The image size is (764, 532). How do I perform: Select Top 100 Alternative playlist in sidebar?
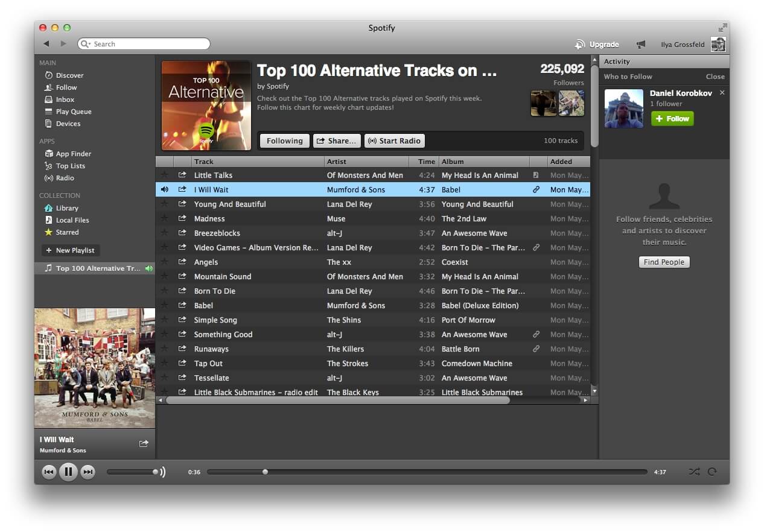click(95, 268)
